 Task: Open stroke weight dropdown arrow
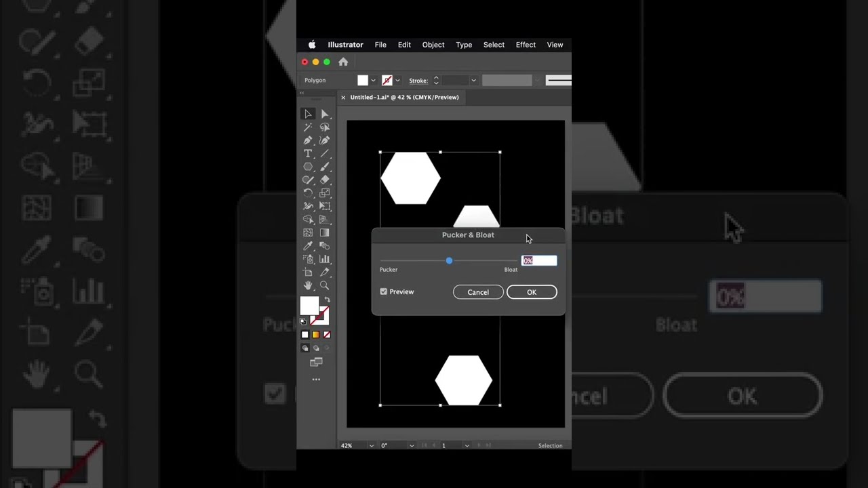click(473, 81)
